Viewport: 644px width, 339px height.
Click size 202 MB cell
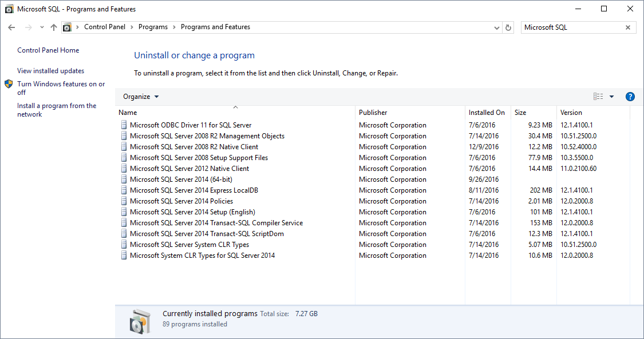coord(541,190)
